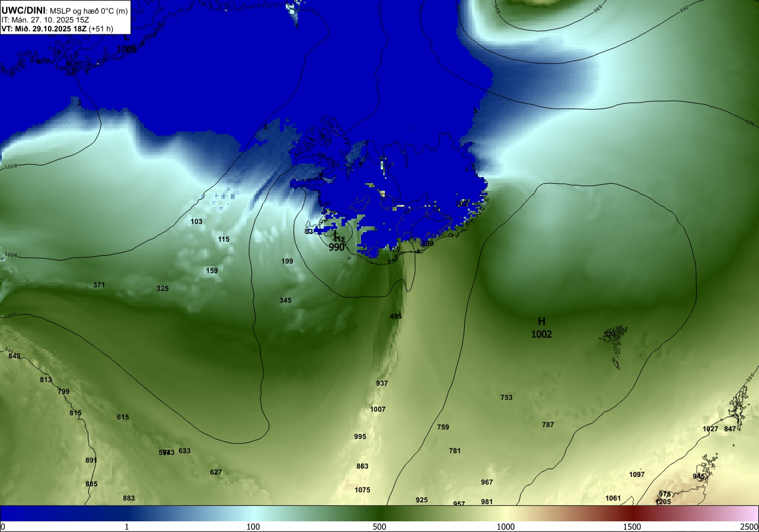Viewport: 759px width, 532px height.
Task: Click the height value 103
Action: pyautogui.click(x=196, y=222)
